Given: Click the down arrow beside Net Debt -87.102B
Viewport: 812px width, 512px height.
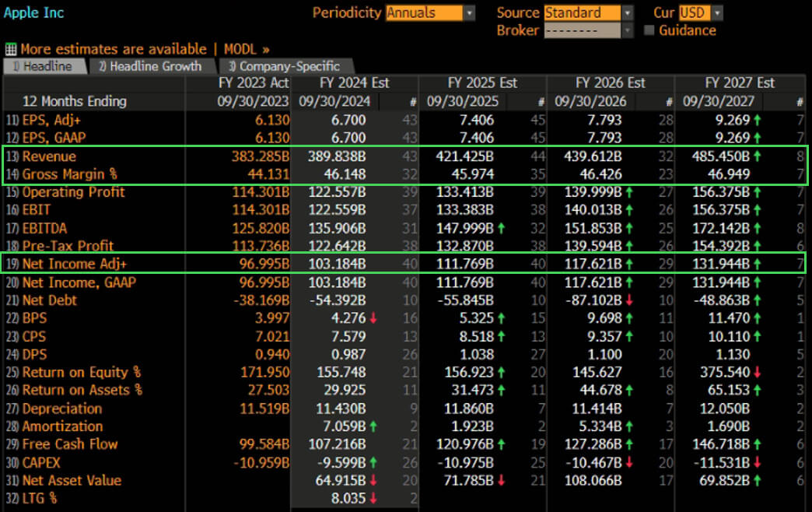Looking at the screenshot, I should (x=629, y=300).
